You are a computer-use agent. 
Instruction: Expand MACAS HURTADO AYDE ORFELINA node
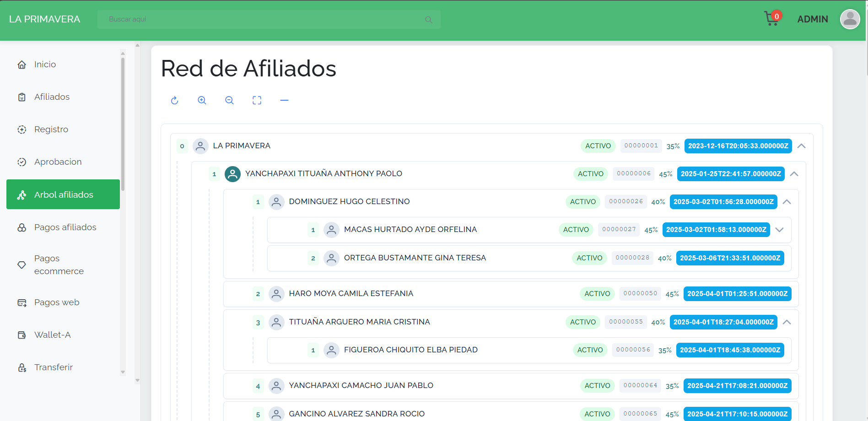coord(779,230)
